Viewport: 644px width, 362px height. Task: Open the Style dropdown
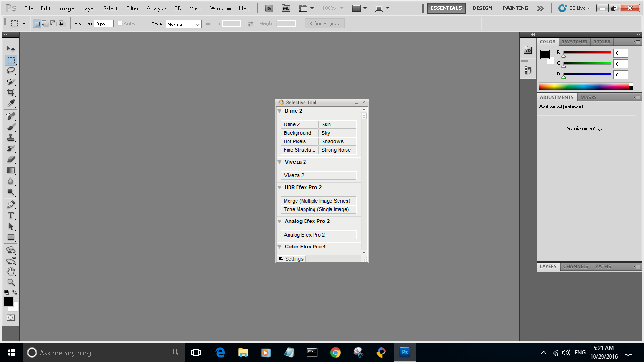[x=184, y=24]
